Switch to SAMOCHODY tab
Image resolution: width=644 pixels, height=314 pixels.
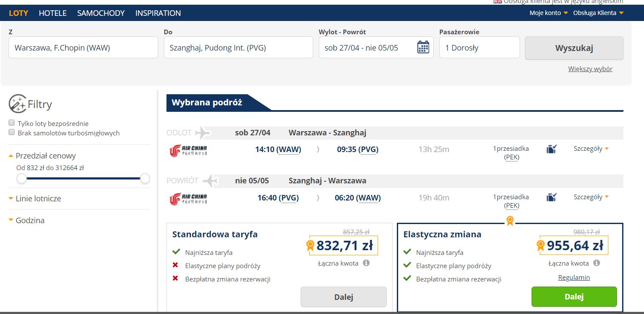101,13
